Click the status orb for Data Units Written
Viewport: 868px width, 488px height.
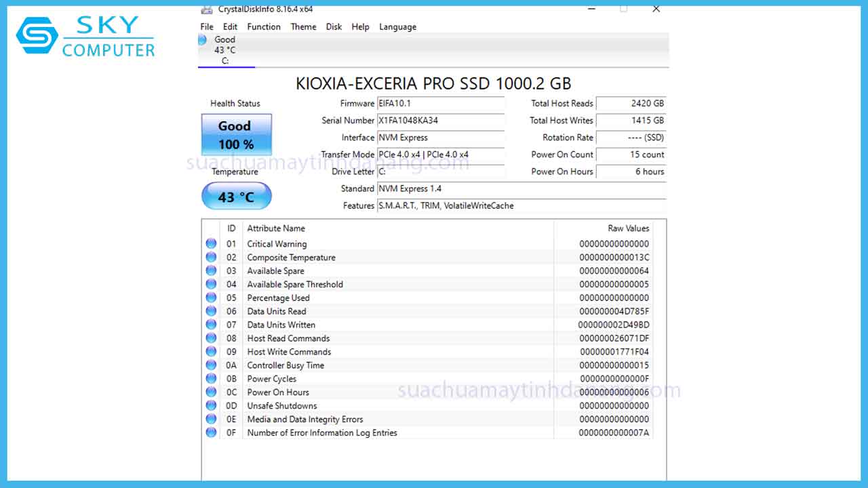211,325
